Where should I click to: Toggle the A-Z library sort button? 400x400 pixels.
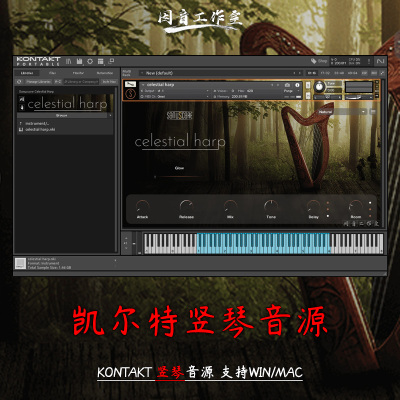pos(58,82)
